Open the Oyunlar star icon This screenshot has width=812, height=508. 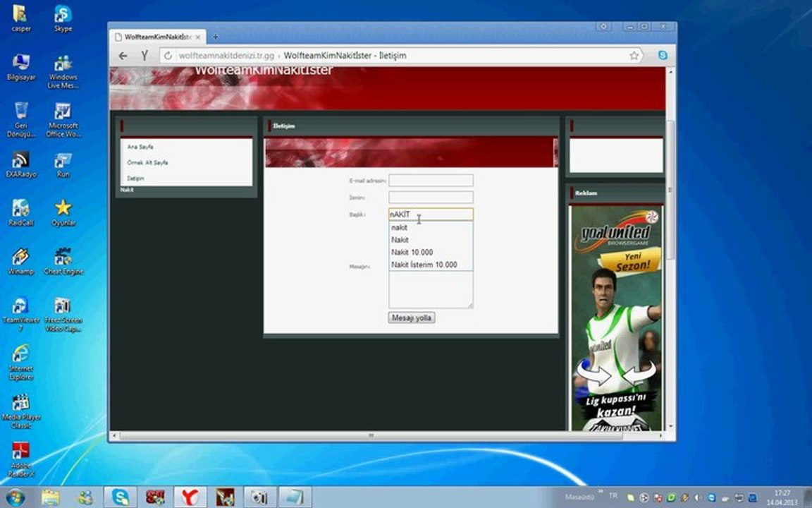click(x=63, y=212)
